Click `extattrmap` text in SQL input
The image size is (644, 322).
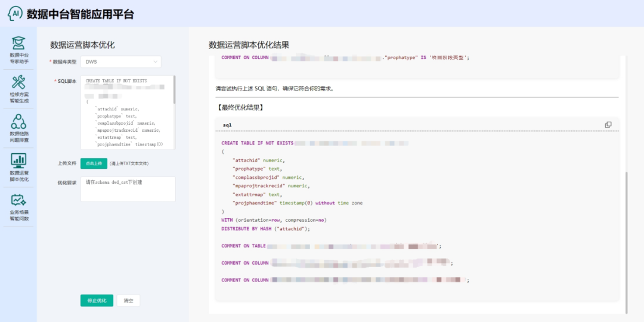click(116, 137)
